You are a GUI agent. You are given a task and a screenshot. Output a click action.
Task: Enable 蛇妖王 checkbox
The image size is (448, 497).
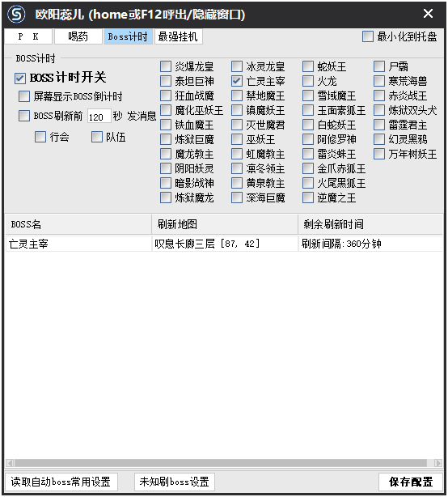click(x=308, y=66)
